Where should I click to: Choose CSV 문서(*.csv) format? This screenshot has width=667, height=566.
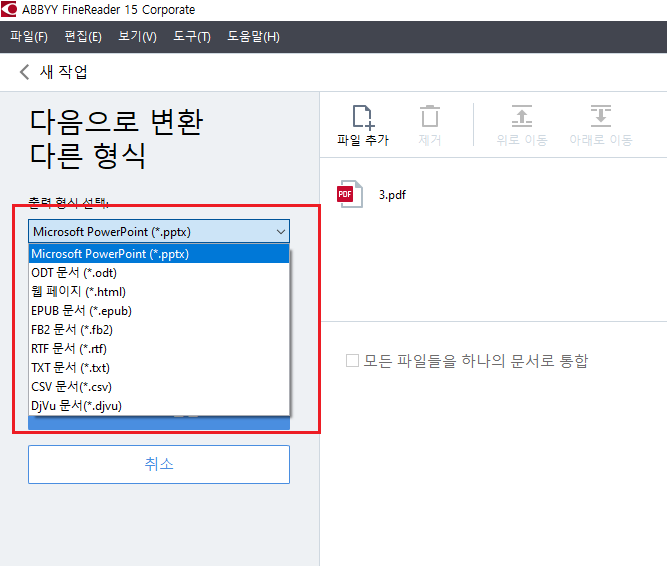pos(159,387)
